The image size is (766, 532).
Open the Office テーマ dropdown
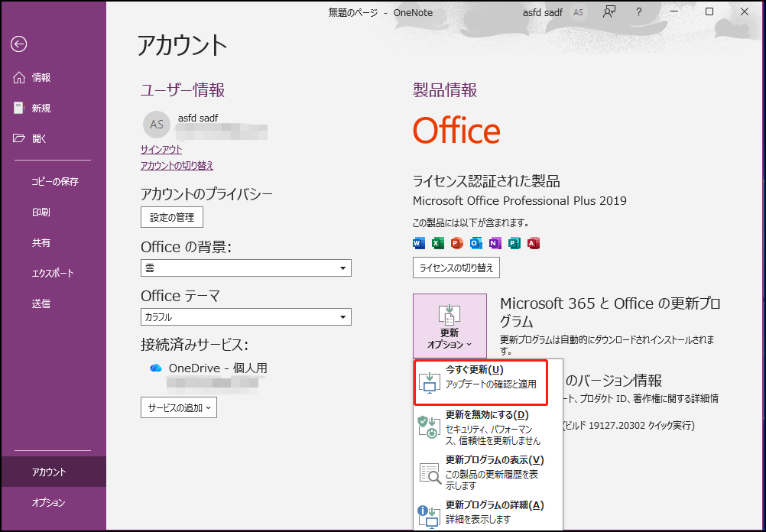coord(245,317)
